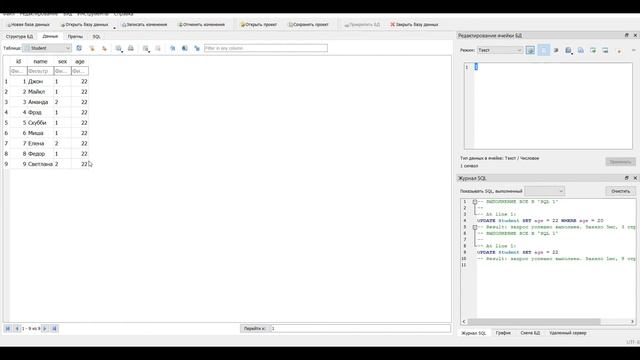Toggle image auto-switch mode in cell editor
640x360 pixels.
pos(530,50)
